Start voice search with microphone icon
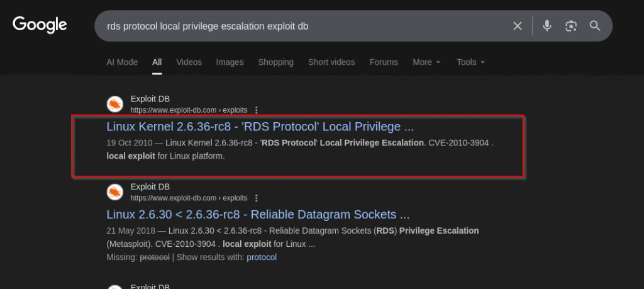The image size is (644, 289). coord(547,26)
